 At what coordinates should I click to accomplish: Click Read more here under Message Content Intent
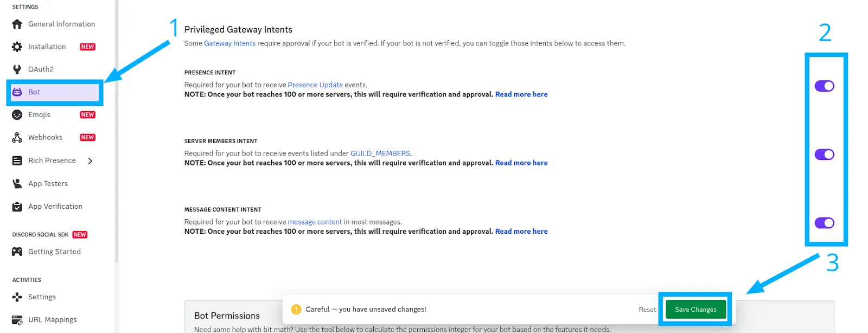(x=521, y=232)
